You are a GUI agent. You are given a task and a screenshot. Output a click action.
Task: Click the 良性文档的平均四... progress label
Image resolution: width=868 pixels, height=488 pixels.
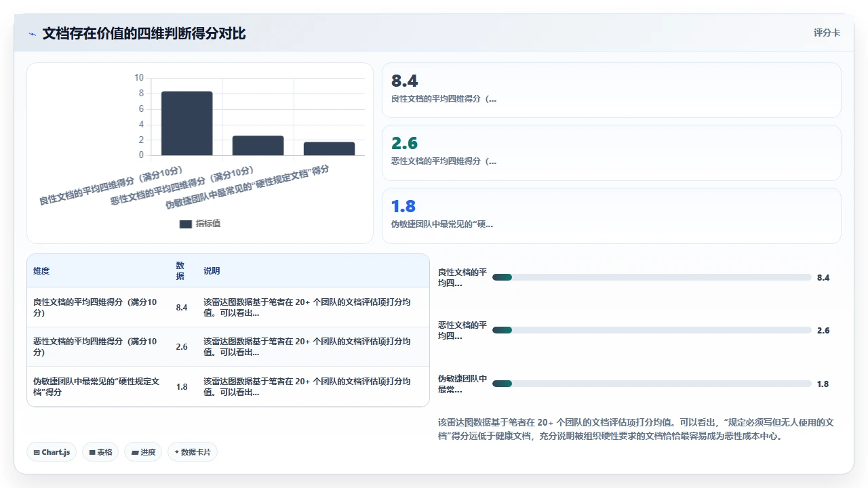462,277
